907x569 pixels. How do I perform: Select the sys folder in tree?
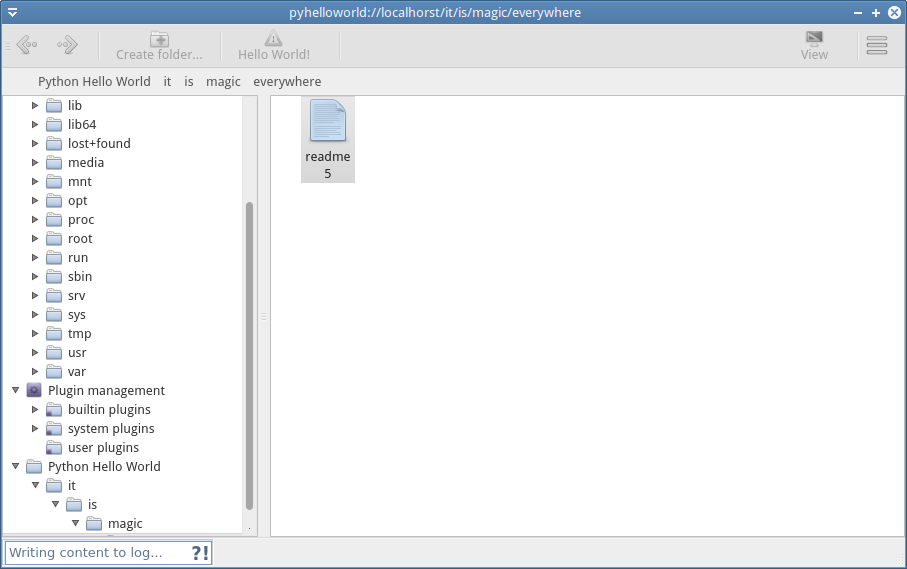(x=76, y=315)
